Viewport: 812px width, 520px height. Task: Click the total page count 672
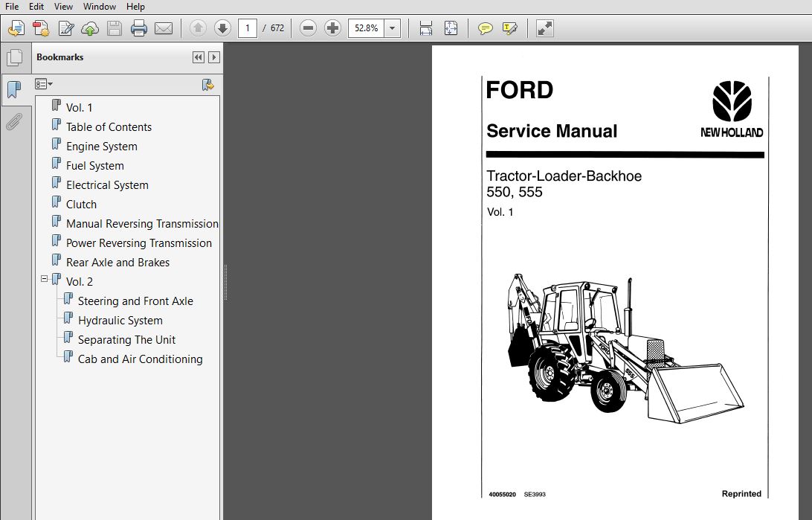tap(277, 28)
